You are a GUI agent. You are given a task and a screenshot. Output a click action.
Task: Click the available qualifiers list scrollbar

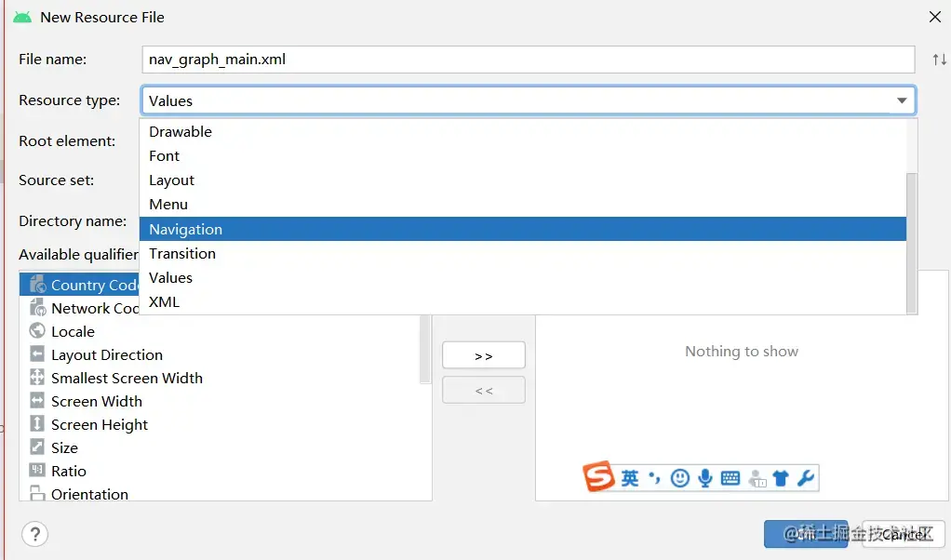[x=425, y=349]
